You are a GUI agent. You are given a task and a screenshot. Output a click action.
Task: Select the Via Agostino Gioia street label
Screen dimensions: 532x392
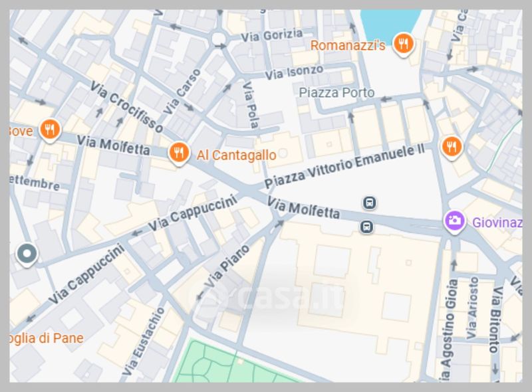tap(448, 329)
